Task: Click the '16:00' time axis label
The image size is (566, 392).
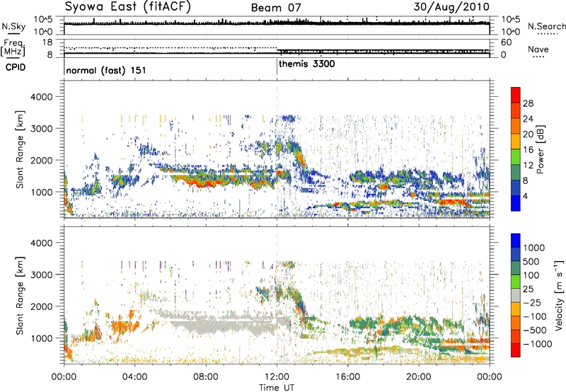Action: tap(347, 377)
